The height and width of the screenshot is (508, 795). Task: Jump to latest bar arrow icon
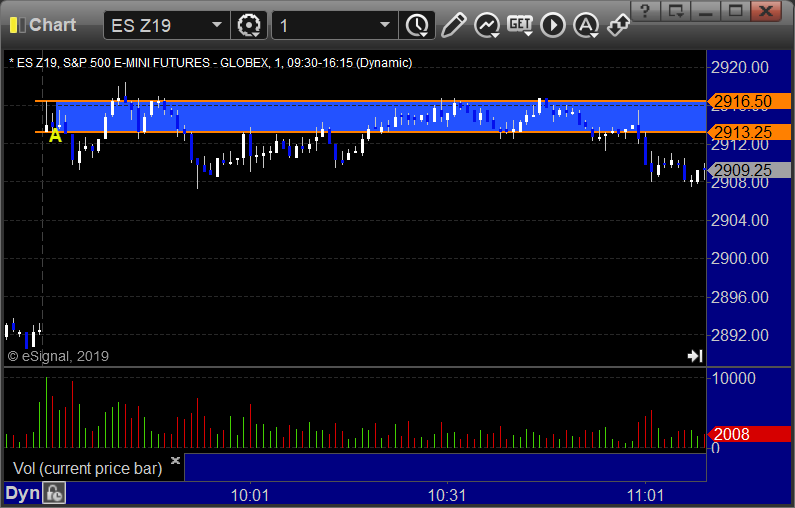pos(695,356)
